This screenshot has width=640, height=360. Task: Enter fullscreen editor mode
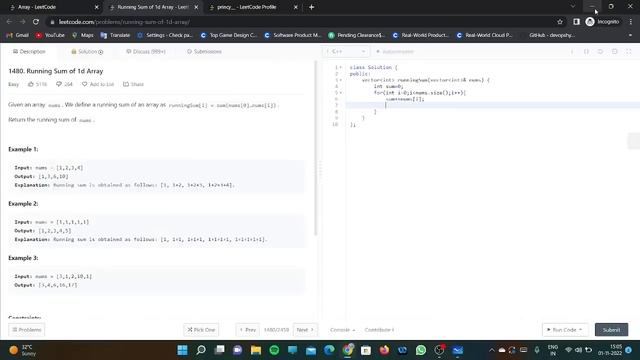[629, 51]
